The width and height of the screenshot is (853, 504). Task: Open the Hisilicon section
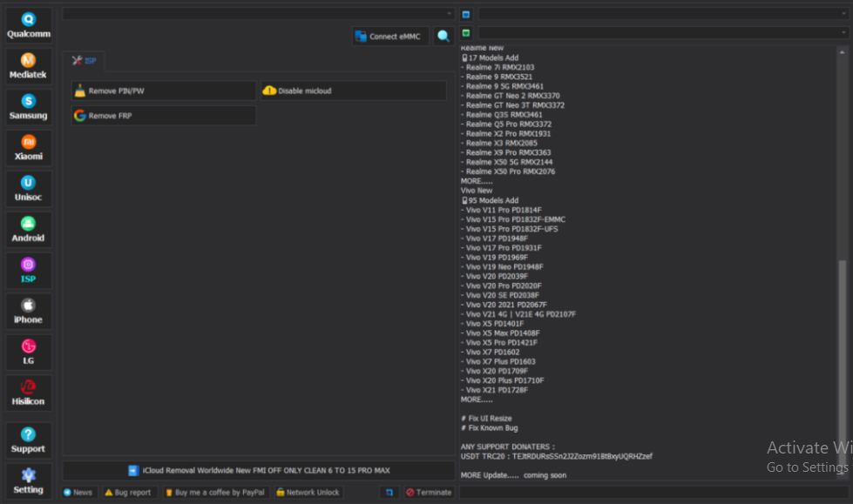tap(28, 393)
